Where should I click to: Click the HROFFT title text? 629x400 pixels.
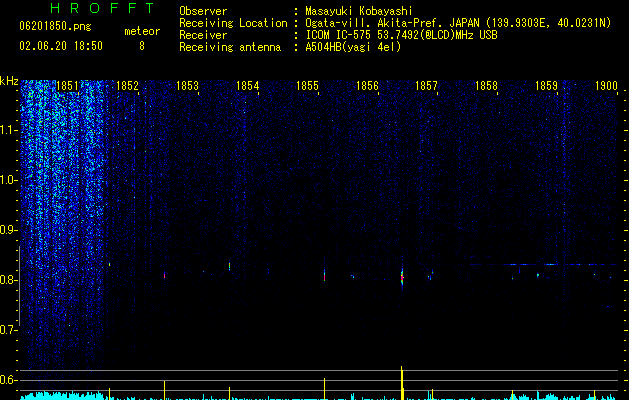(103, 8)
